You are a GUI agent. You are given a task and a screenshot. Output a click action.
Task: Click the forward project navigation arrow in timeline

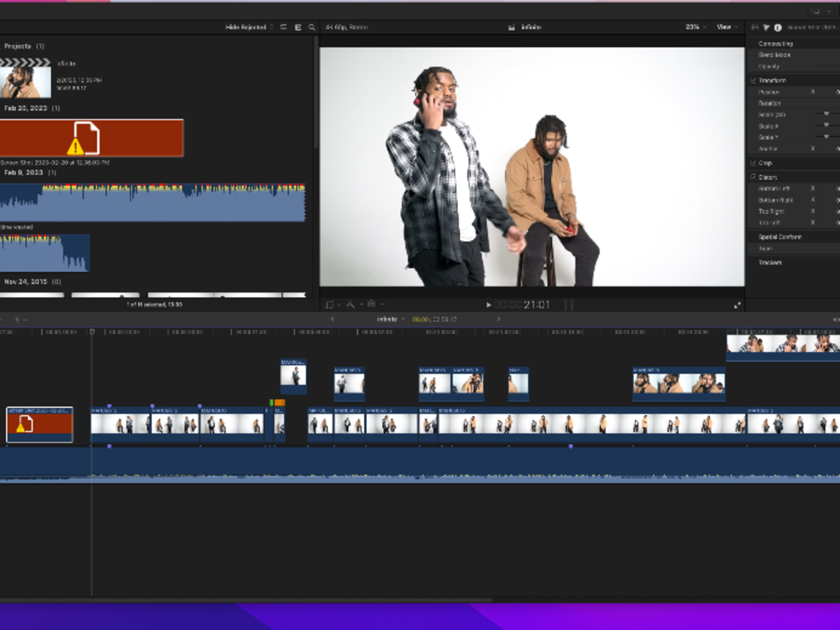click(x=499, y=319)
